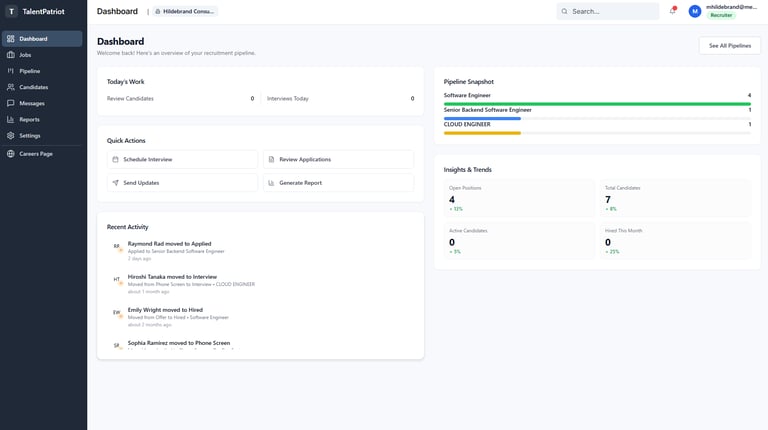Open Raymond Rad moved to Applied activity
Screen dimensions: 768x430
click(x=169, y=243)
